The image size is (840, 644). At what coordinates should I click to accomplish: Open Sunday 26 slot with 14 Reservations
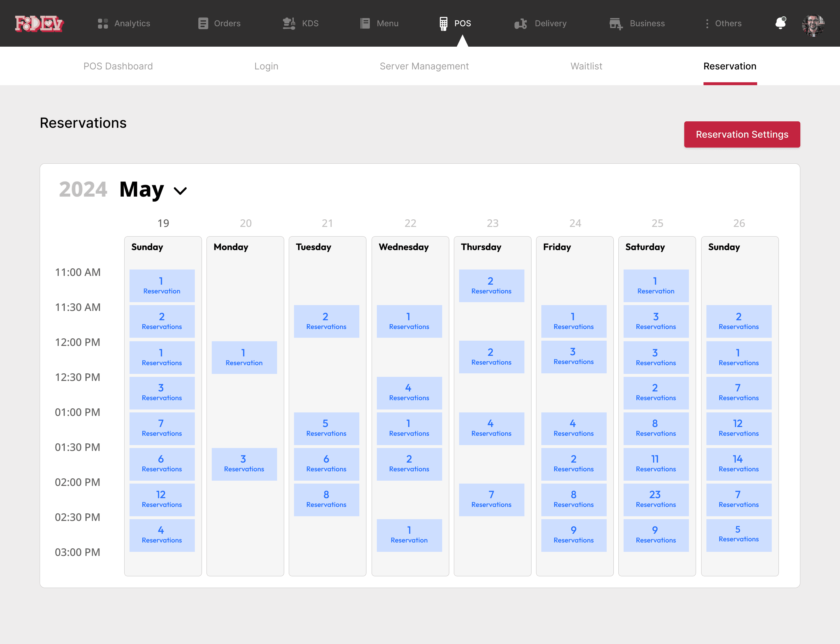pyautogui.click(x=739, y=464)
